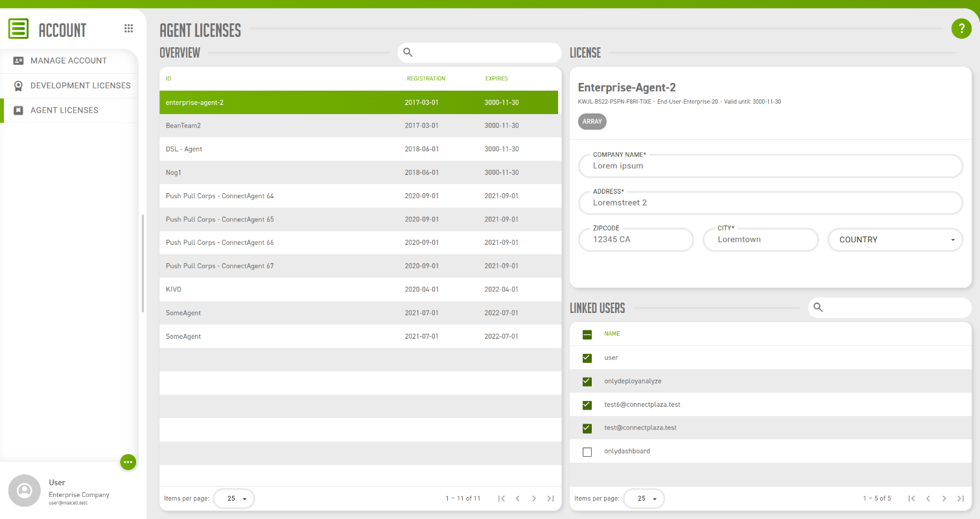Click the green help question mark icon

pyautogui.click(x=961, y=29)
